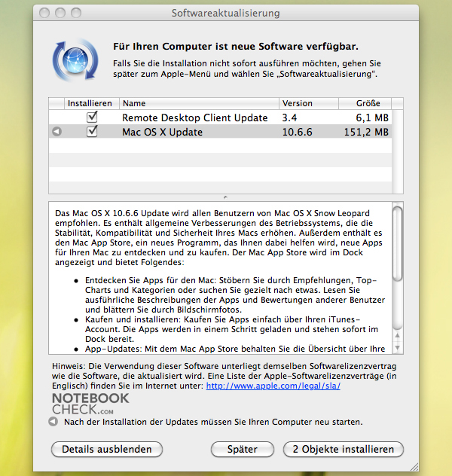Sort by the Installieren column header

point(92,103)
